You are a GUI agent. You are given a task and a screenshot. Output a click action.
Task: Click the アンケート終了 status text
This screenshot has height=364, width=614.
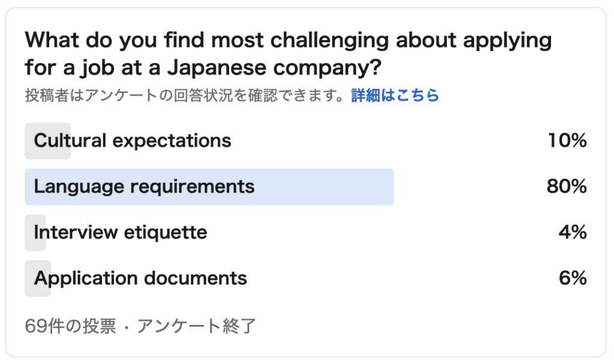[x=196, y=326]
